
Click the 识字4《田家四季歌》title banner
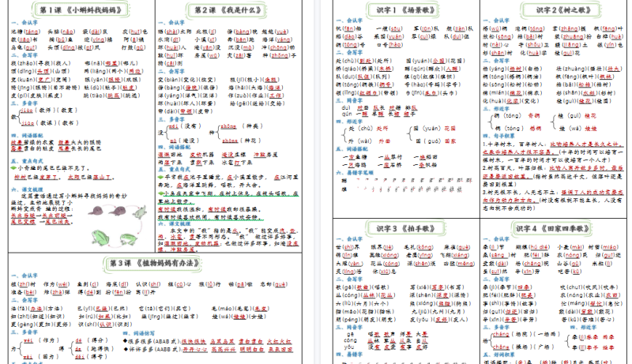[x=553, y=228]
